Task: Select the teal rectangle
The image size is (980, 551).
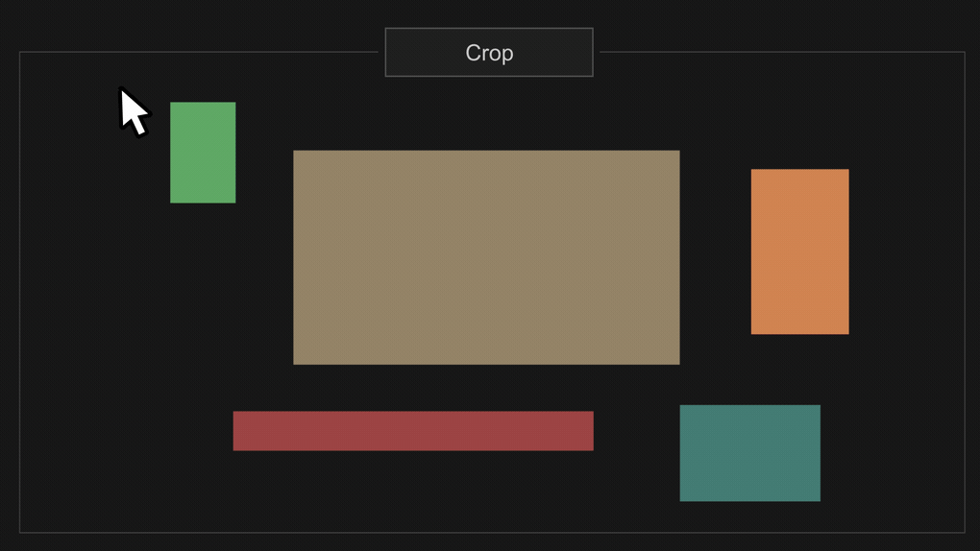Action: pyautogui.click(x=750, y=453)
